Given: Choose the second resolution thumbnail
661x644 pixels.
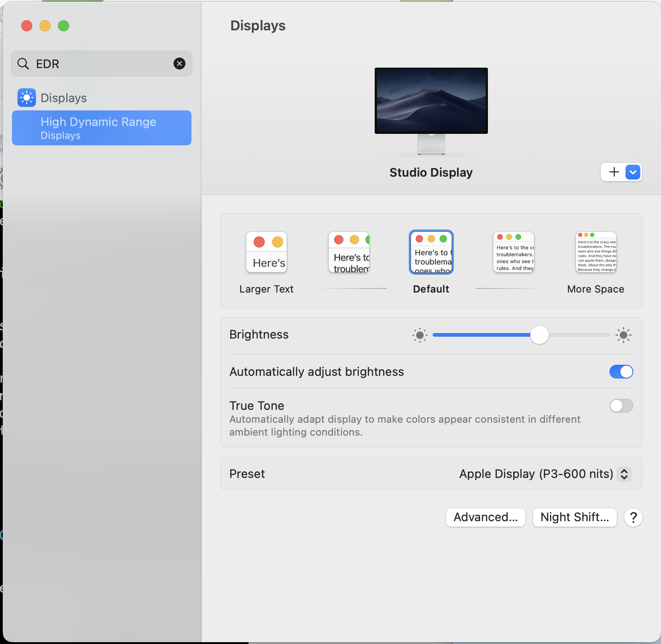Looking at the screenshot, I should point(349,253).
